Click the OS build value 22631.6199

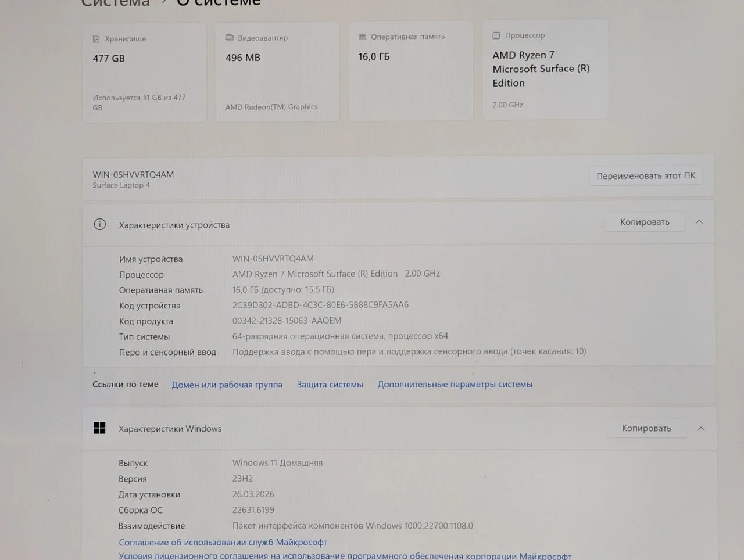[253, 510]
